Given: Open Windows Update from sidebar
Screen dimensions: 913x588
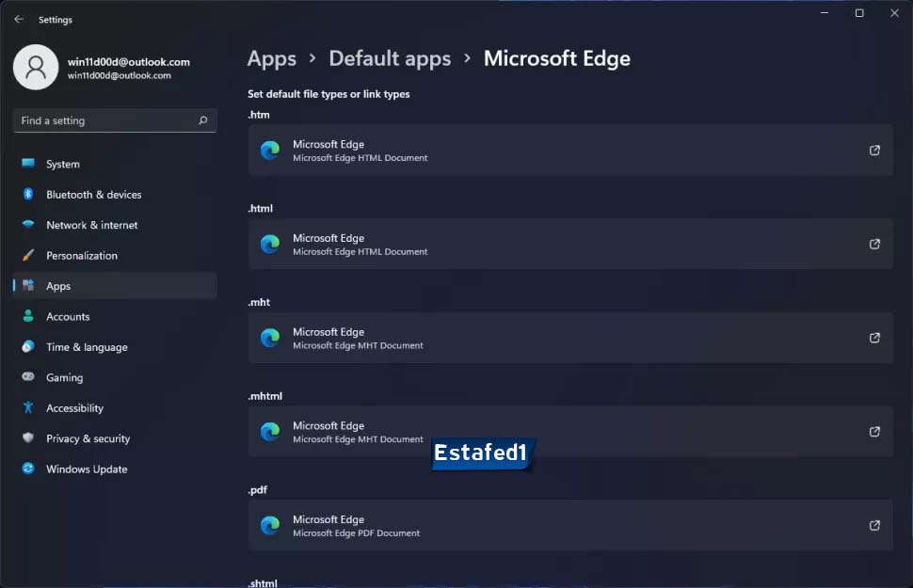Looking at the screenshot, I should pos(87,469).
